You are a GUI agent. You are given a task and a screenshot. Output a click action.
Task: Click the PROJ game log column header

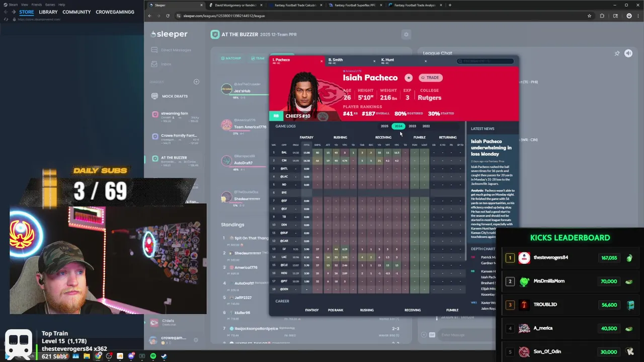[296, 145]
